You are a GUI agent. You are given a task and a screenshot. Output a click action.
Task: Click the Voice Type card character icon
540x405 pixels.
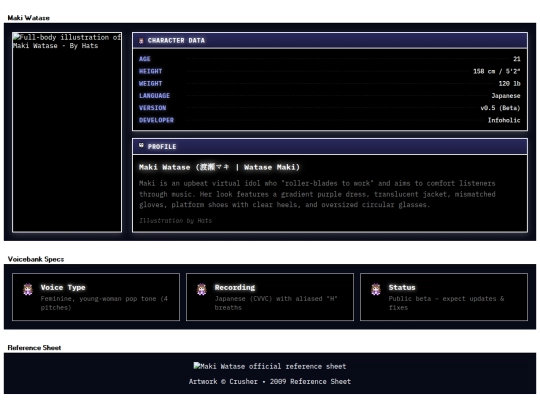tap(28, 289)
